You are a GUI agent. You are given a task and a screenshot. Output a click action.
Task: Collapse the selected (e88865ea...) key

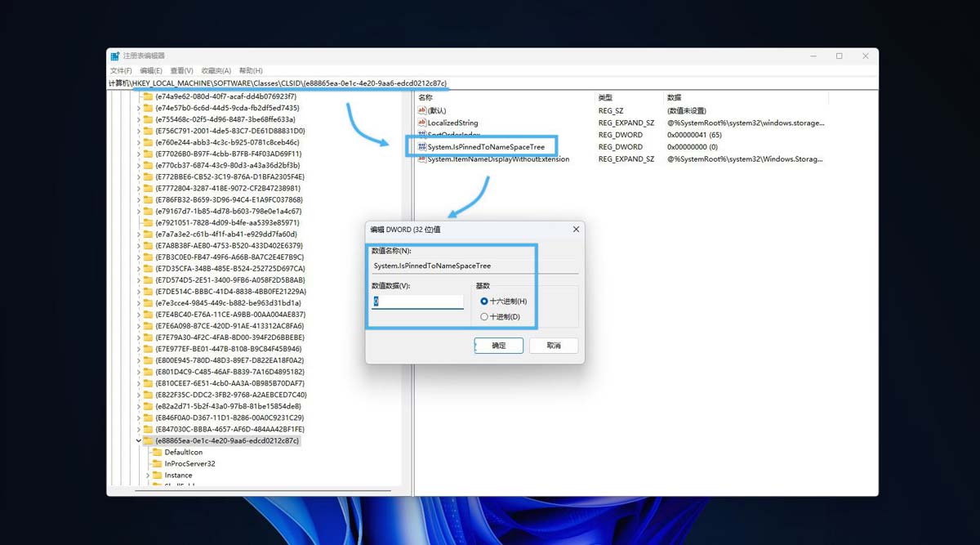tap(136, 440)
